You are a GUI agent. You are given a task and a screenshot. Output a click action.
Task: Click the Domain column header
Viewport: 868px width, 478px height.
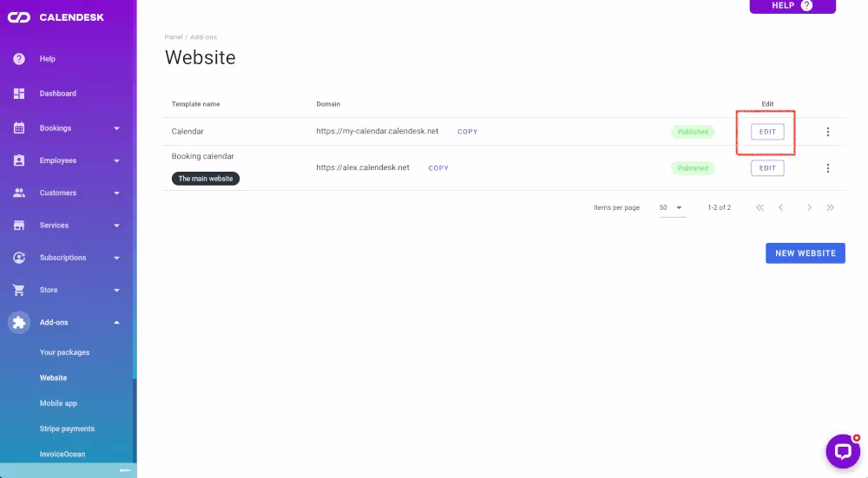tap(328, 104)
